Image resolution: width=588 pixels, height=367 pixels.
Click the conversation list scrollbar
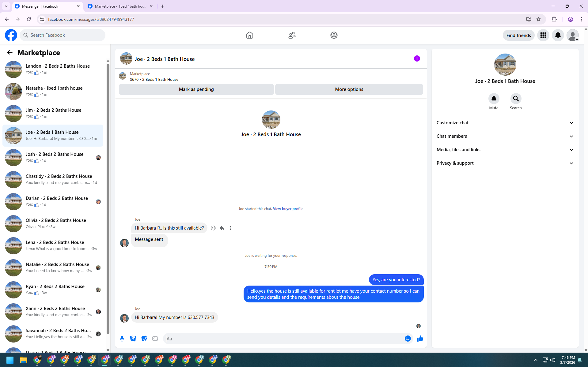[x=108, y=199]
